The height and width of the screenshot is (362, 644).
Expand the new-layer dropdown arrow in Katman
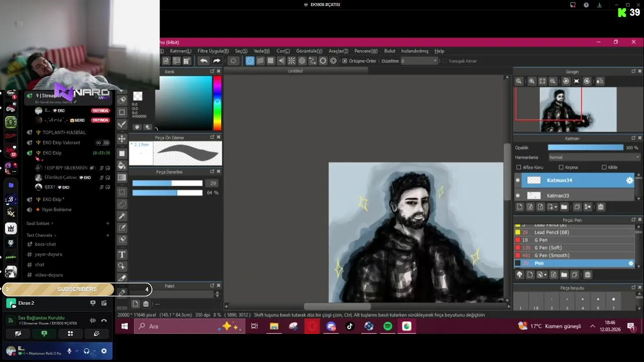[x=556, y=207]
